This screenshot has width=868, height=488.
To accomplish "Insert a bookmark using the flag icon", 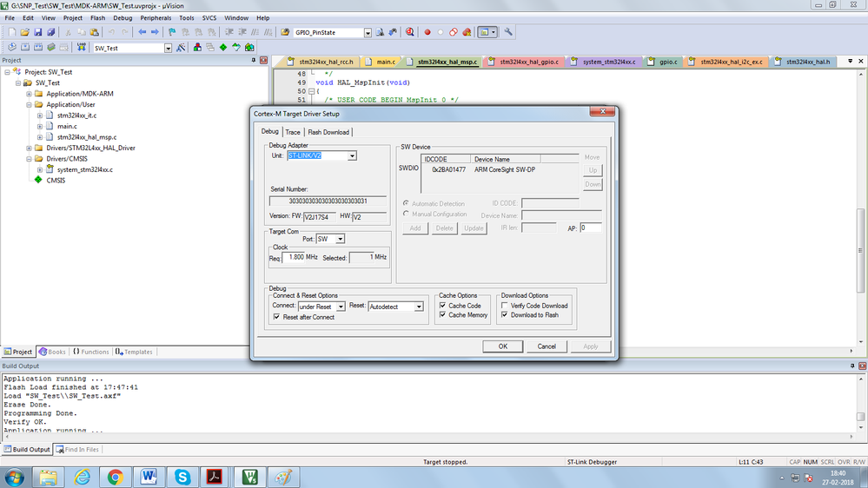I will point(172,33).
